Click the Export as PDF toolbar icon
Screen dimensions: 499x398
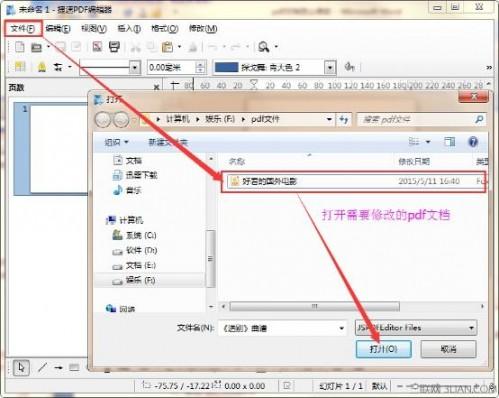point(97,47)
